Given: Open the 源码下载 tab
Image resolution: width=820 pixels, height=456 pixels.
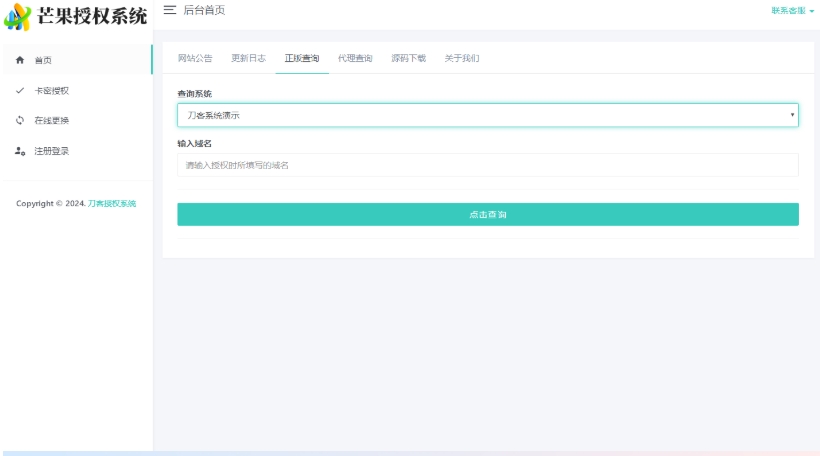Looking at the screenshot, I should (x=408, y=58).
